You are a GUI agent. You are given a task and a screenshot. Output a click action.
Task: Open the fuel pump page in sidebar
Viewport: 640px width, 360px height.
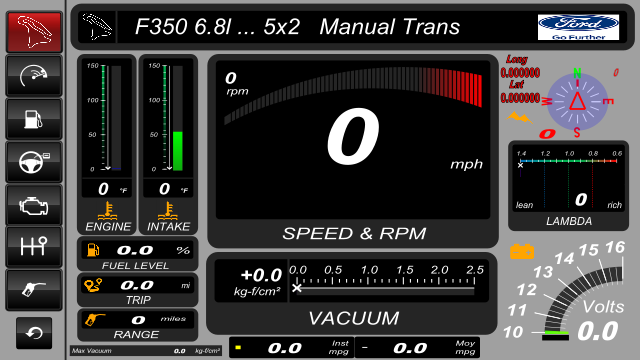(x=34, y=119)
